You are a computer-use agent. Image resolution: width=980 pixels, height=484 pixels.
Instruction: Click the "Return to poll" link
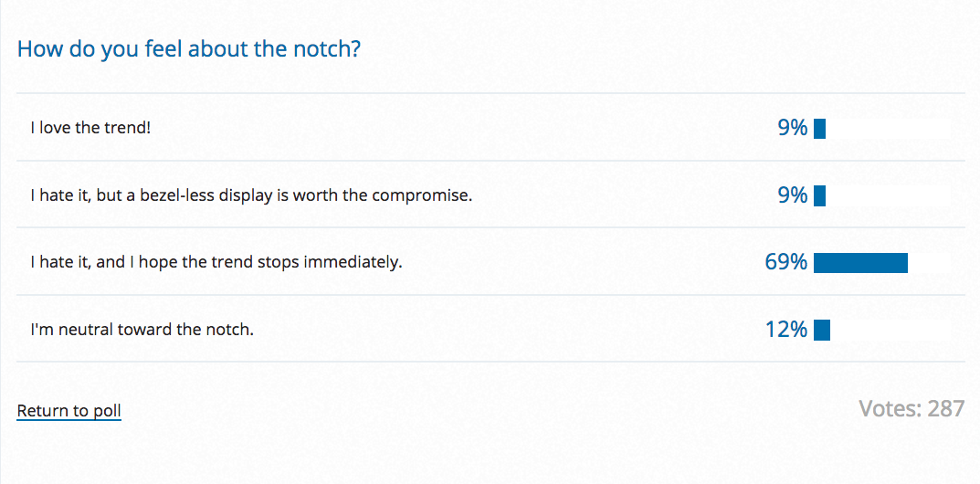pyautogui.click(x=69, y=411)
